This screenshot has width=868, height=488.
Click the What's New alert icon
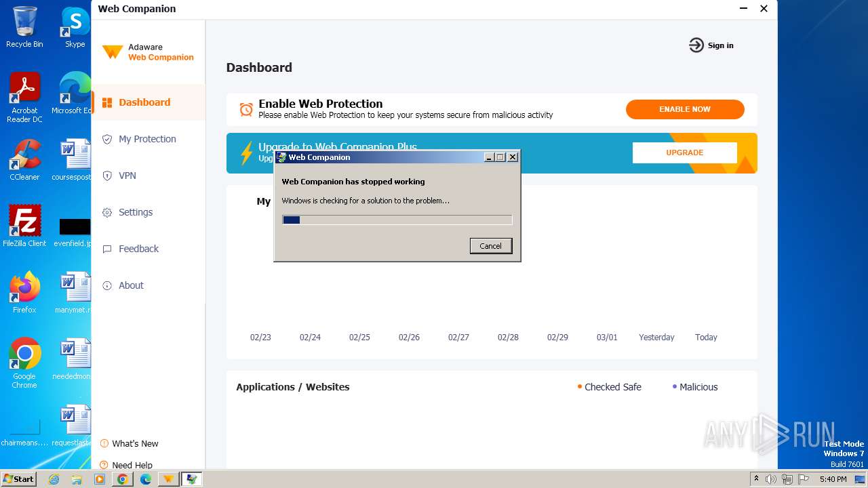(104, 443)
